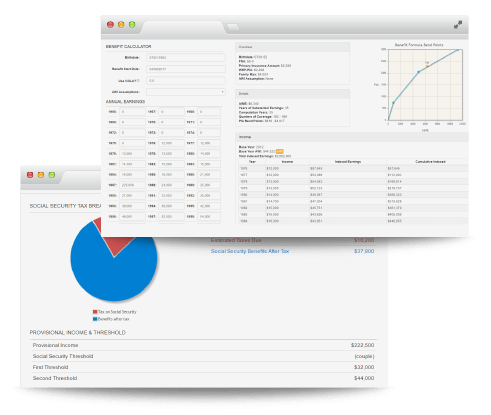Click the Social Security Benefits After Tax link
Image resolution: width=491 pixels, height=415 pixels.
point(250,251)
